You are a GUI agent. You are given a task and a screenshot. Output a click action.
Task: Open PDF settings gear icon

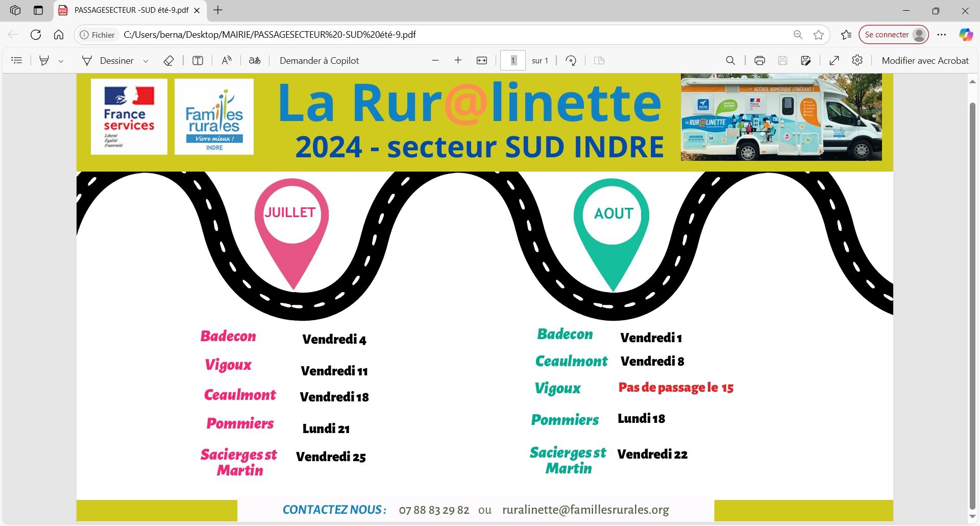pos(857,60)
